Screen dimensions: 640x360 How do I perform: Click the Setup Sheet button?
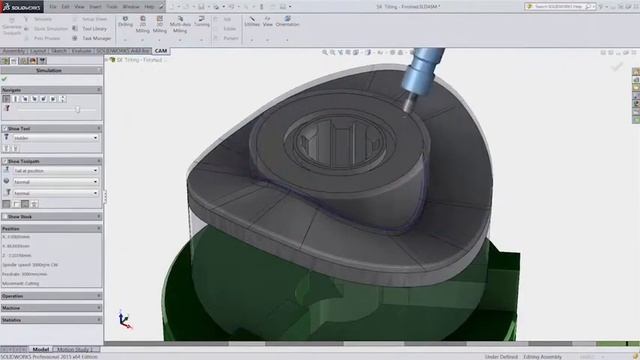(x=89, y=19)
